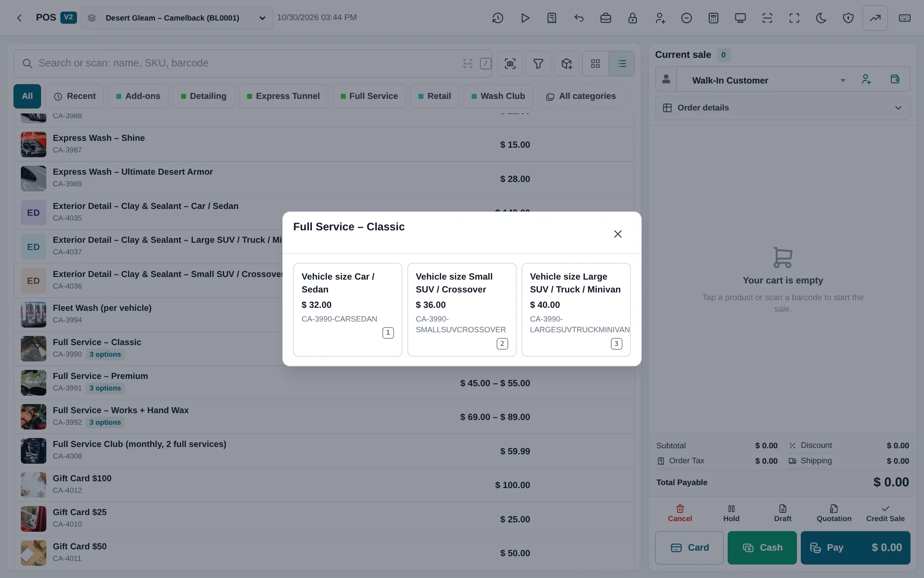Open camera scan icon next to search
This screenshot has height=578, width=924.
(510, 64)
